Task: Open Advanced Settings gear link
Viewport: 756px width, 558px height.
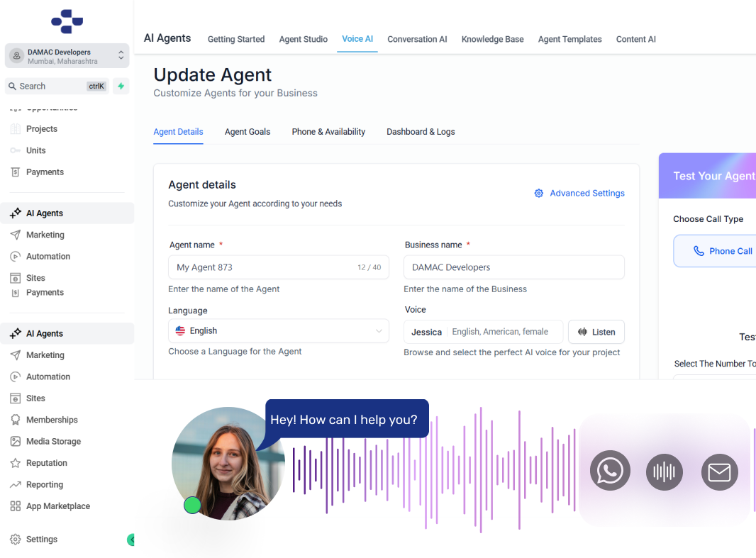Action: point(579,193)
